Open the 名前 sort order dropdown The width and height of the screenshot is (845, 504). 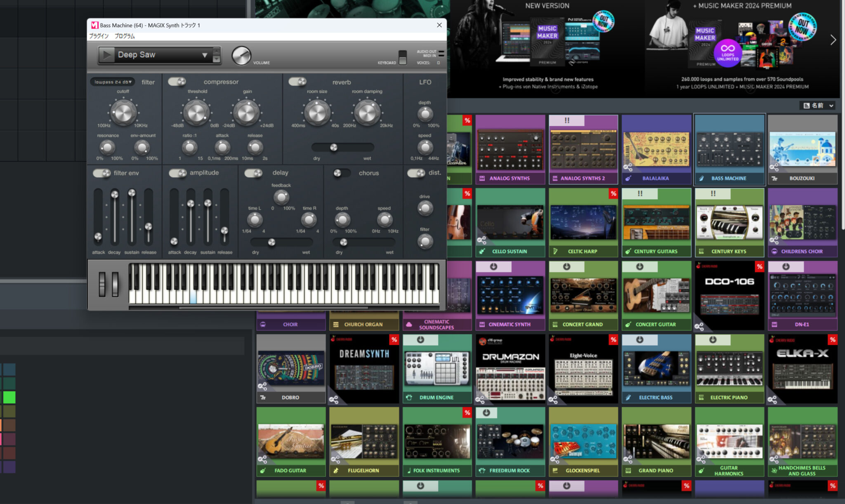(818, 106)
